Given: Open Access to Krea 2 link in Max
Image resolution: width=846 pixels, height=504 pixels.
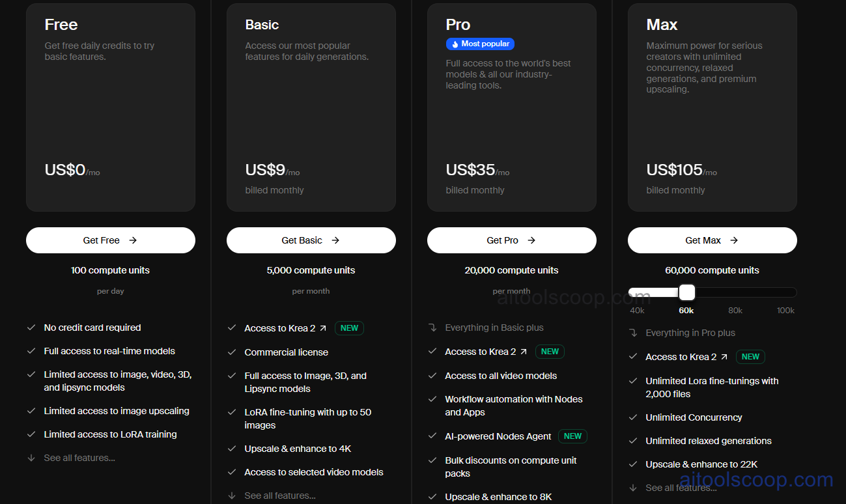Looking at the screenshot, I should tap(686, 357).
